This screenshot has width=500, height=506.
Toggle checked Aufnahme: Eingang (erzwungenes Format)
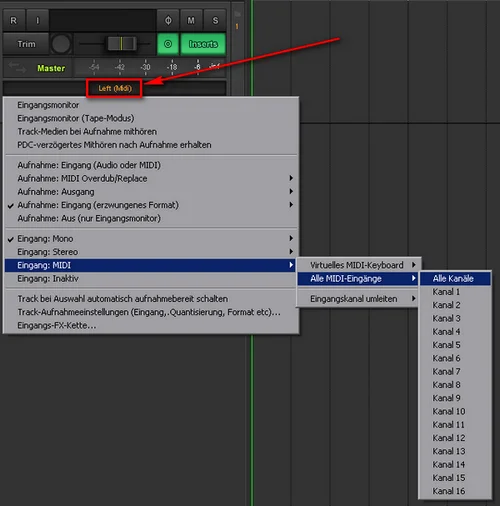(x=151, y=205)
